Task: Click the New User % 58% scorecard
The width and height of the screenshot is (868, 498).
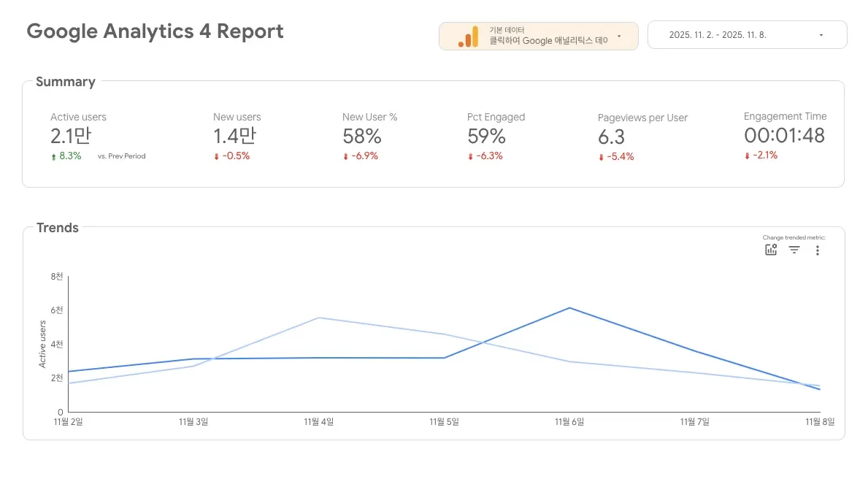Action: click(x=361, y=136)
